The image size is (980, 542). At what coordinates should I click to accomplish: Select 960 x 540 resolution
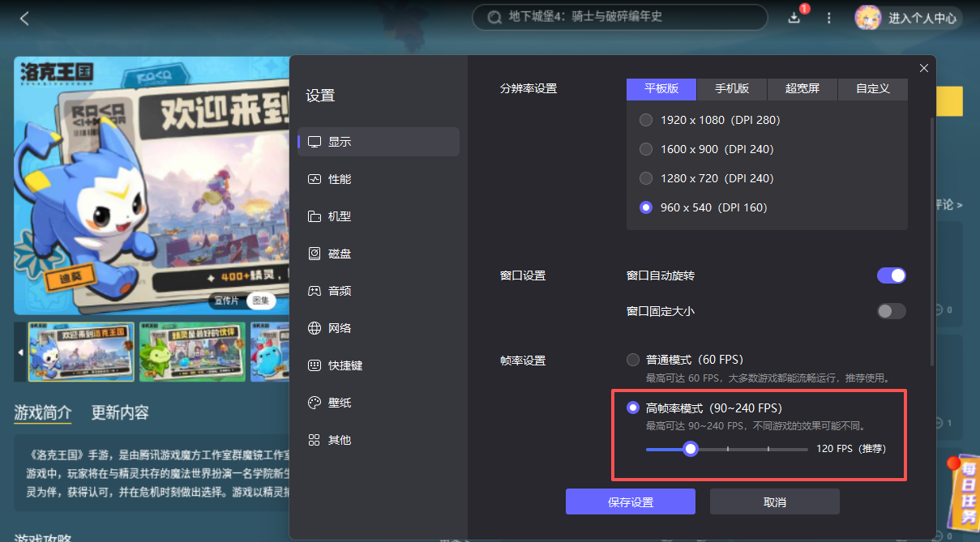(703, 207)
